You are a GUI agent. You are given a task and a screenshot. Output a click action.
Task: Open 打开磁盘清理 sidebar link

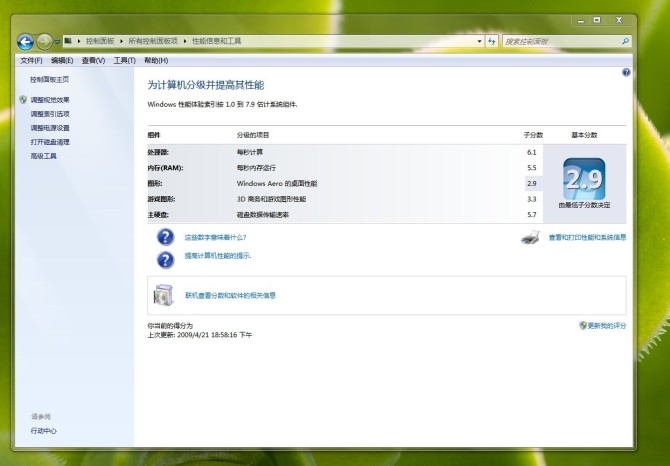50,142
